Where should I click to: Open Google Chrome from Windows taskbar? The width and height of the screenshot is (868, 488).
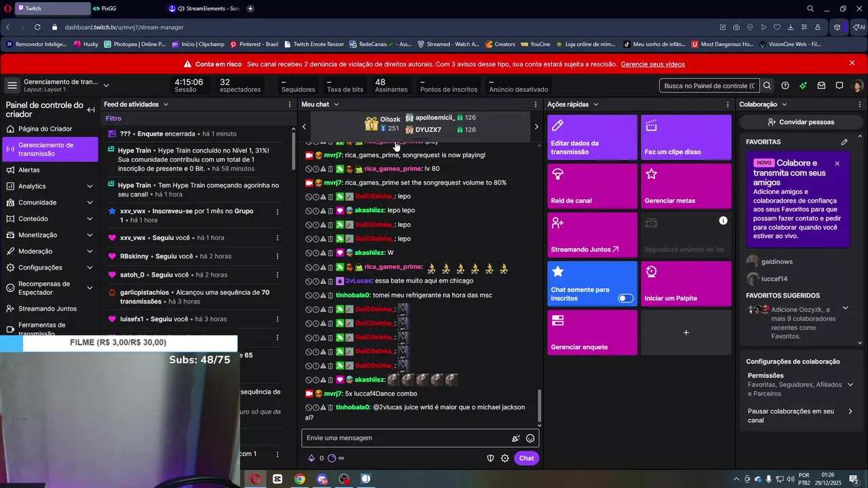tap(299, 479)
